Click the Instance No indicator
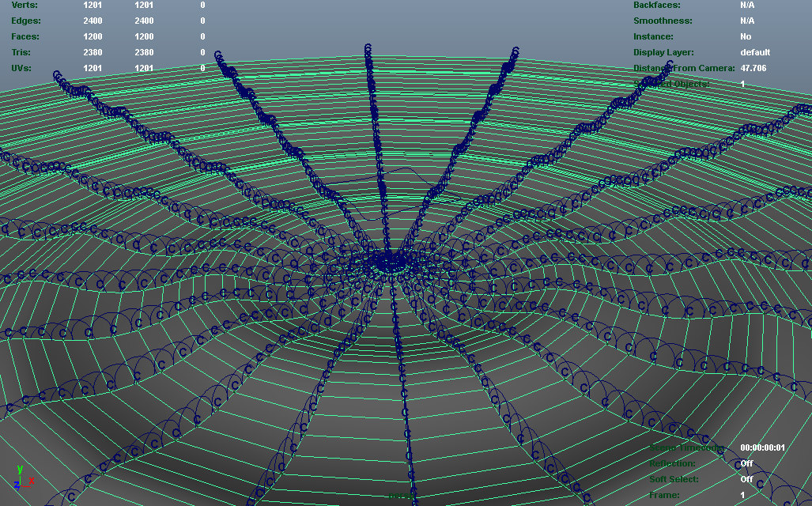The width and height of the screenshot is (812, 506). coord(745,36)
